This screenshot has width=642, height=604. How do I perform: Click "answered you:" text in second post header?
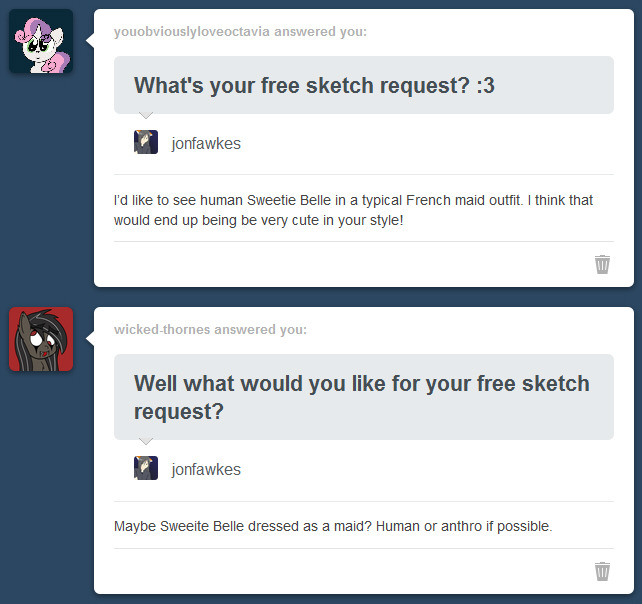260,329
